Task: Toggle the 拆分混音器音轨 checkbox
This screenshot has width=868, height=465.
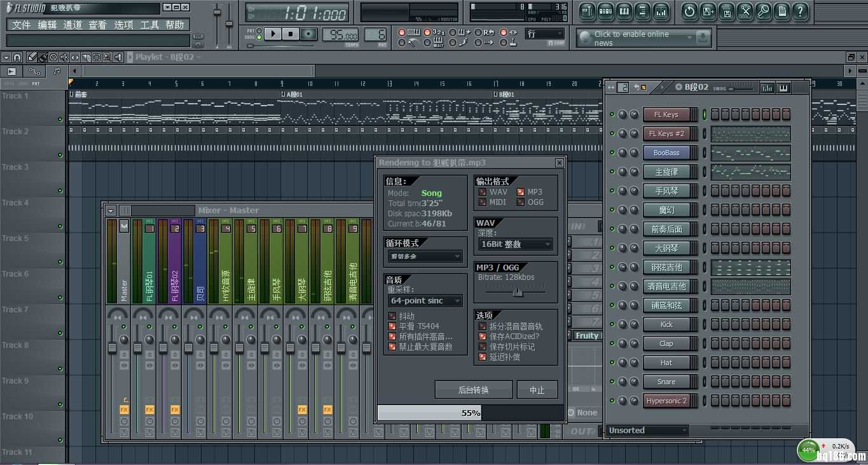Action: [x=483, y=326]
